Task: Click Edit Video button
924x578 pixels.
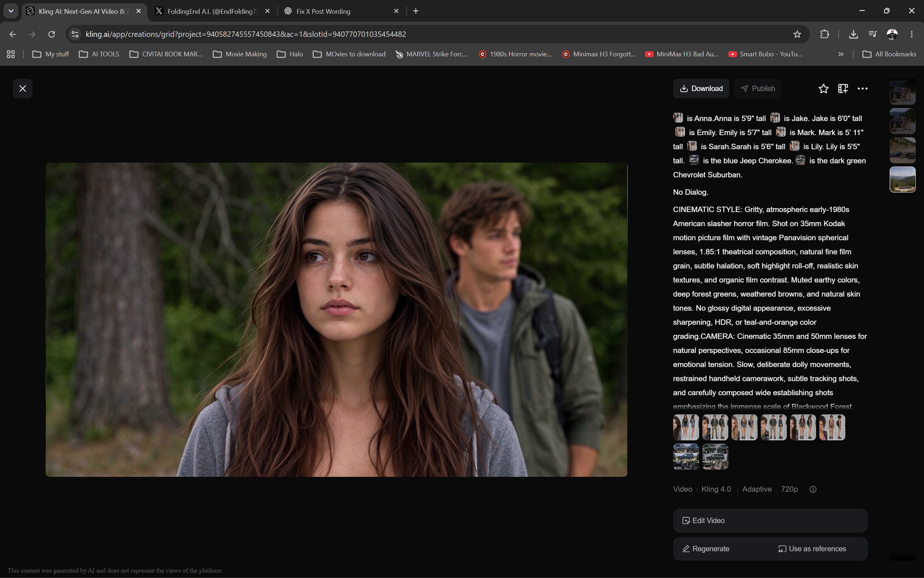Action: (x=770, y=521)
